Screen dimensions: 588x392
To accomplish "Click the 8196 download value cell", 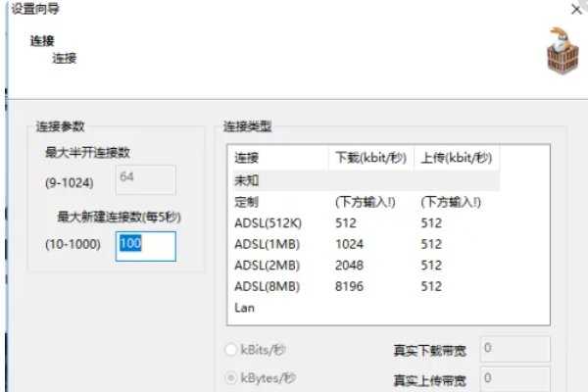I will point(349,286).
